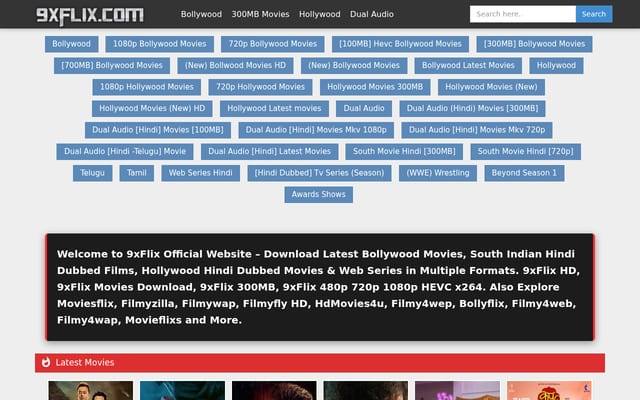Open Web Series Hindi category
The width and height of the screenshot is (640, 400).
(200, 173)
